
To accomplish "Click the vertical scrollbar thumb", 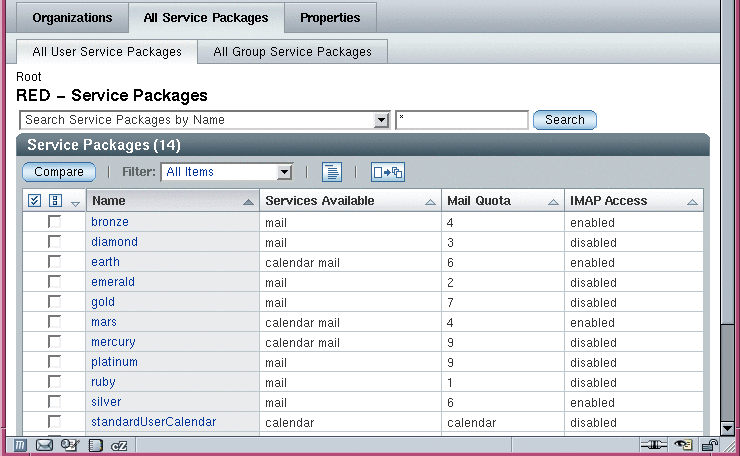I will click(x=727, y=373).
